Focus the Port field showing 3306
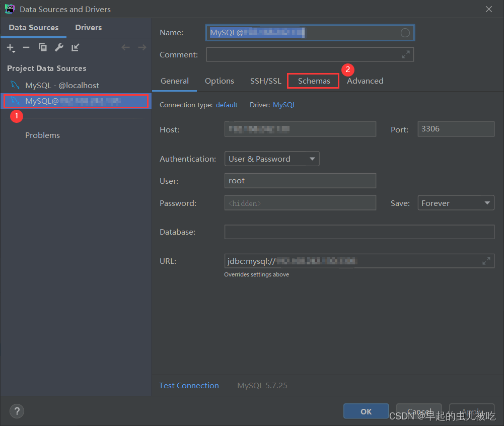504x426 pixels. [x=456, y=129]
